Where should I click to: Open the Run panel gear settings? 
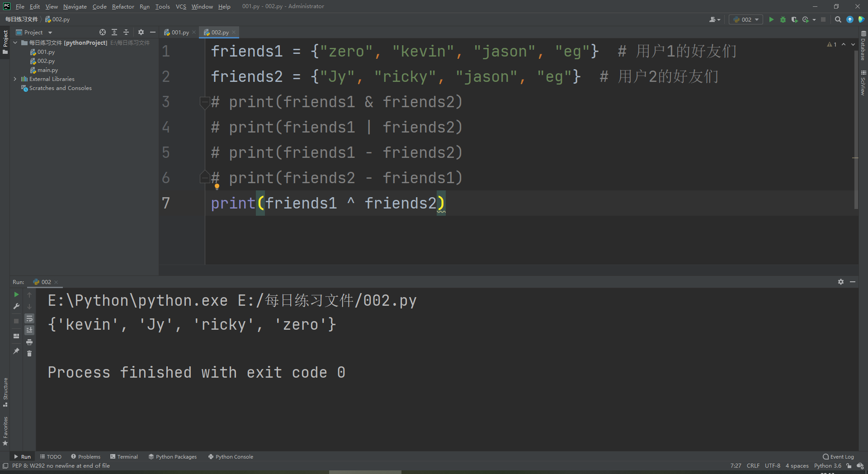click(841, 282)
